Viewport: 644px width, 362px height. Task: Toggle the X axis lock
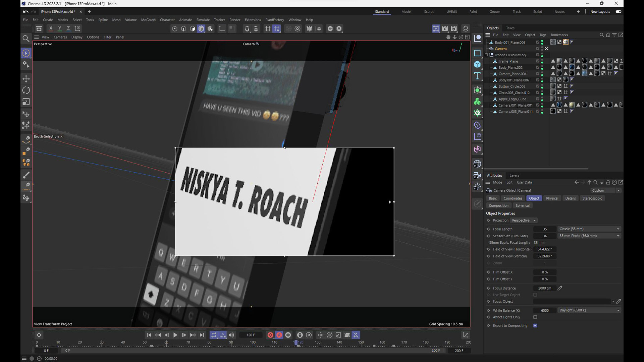pyautogui.click(x=51, y=29)
